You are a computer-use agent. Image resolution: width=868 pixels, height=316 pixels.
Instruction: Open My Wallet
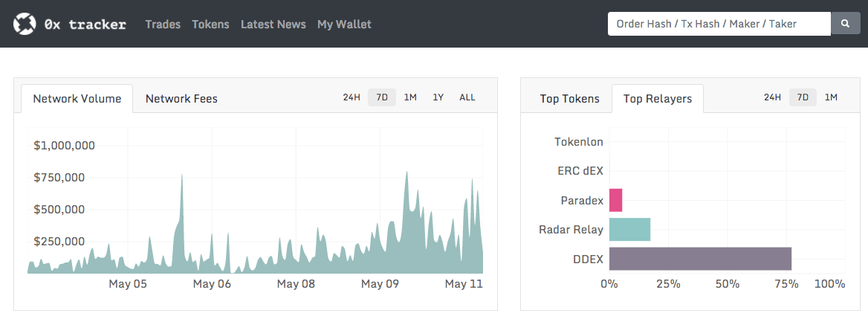344,25
